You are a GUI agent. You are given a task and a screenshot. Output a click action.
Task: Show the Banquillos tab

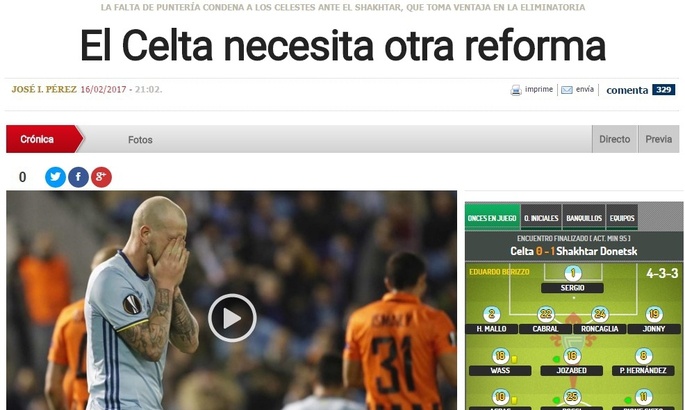click(x=584, y=217)
